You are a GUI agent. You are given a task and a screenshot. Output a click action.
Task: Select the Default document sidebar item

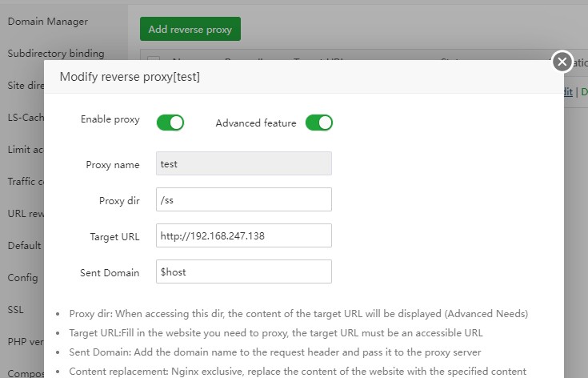click(26, 246)
